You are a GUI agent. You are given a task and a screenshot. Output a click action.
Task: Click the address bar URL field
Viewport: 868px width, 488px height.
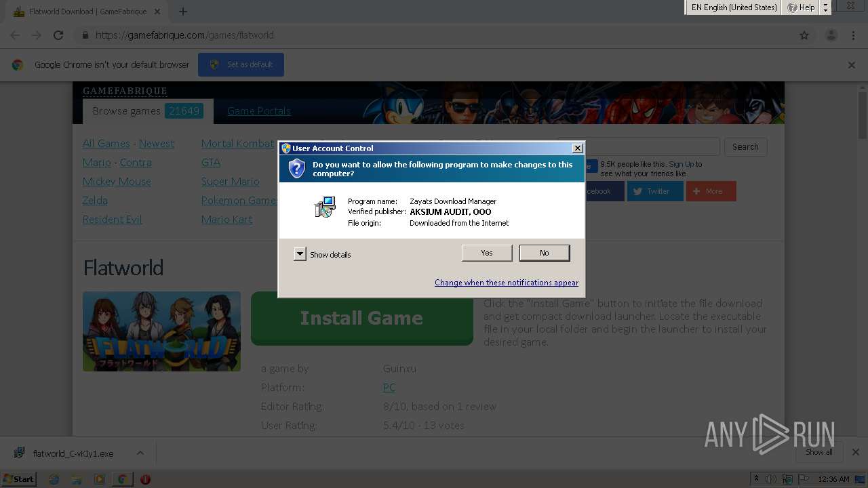pos(434,35)
